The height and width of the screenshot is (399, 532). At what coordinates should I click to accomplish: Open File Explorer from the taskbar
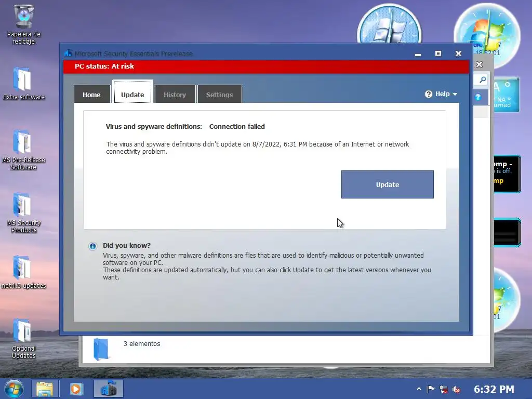pos(45,389)
